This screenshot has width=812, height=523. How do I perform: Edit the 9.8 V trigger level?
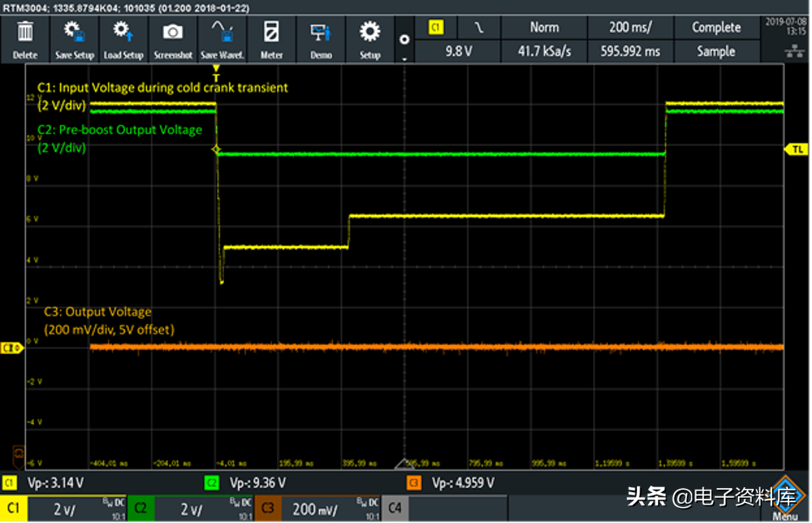[x=458, y=52]
